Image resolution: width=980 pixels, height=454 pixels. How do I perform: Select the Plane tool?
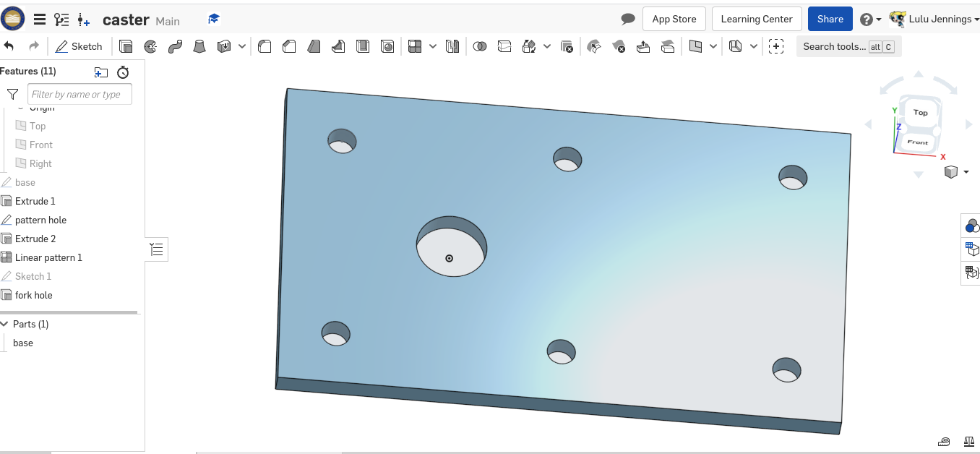tap(695, 46)
